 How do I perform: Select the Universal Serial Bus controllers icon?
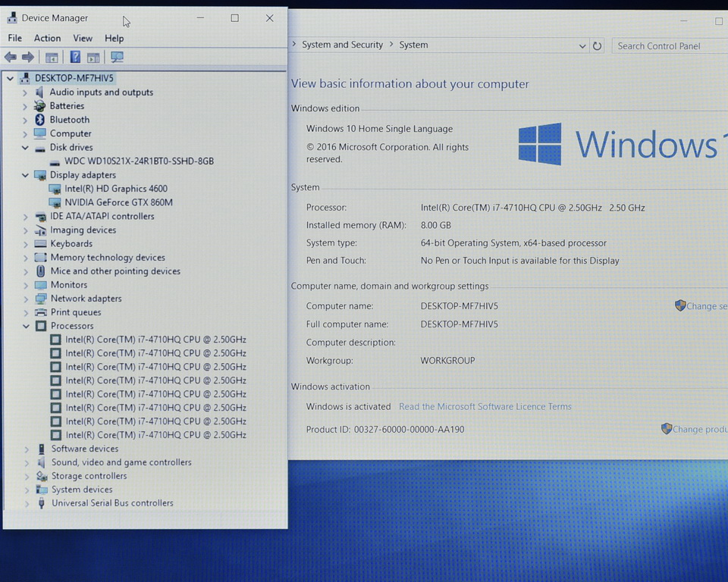41,503
